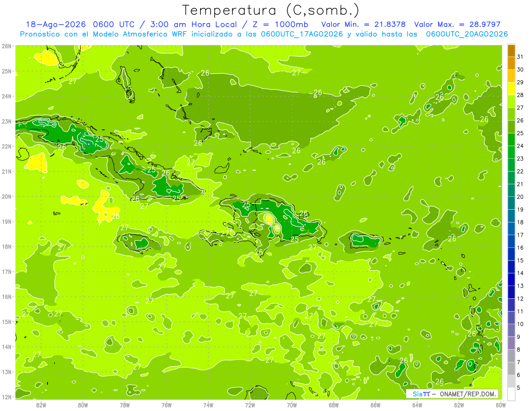The width and height of the screenshot is (532, 411).
Task: Click the "60W" longitude axis label
Action: coord(501,404)
